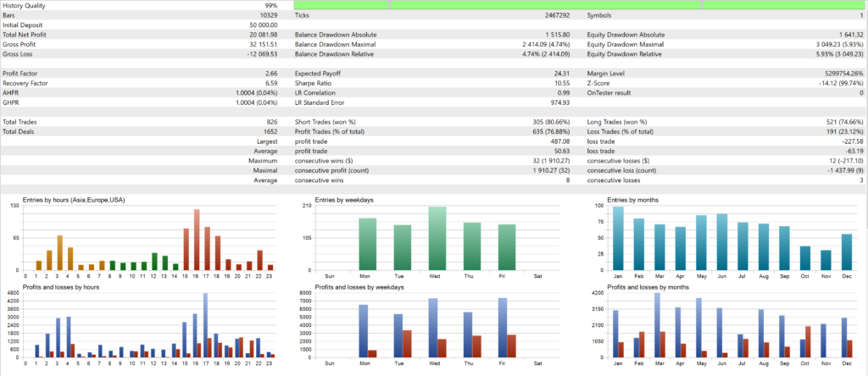
Task: Click the 'Profits and losses by weekdays' title
Action: [359, 287]
